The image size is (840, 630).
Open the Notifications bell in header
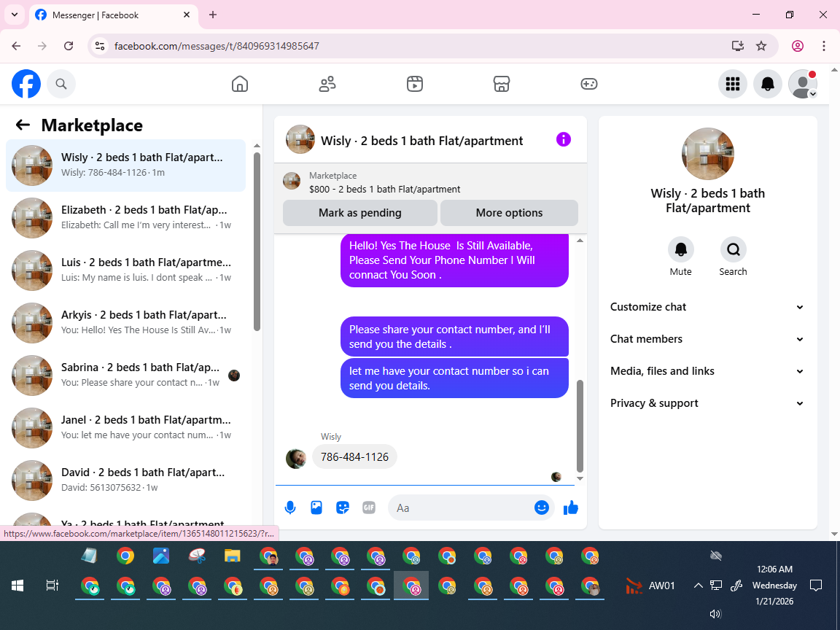coord(768,84)
